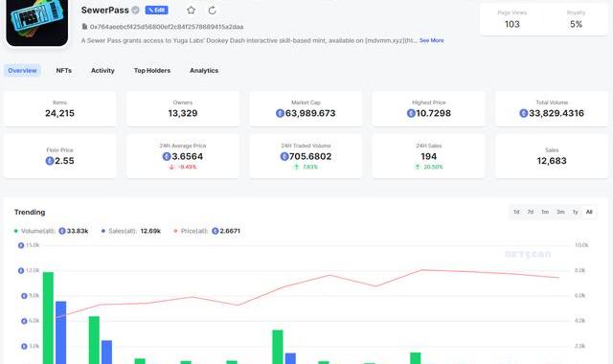This screenshot has height=364, width=613.
Task: Click the ETH icon beside Floor Price
Action: tap(50, 161)
